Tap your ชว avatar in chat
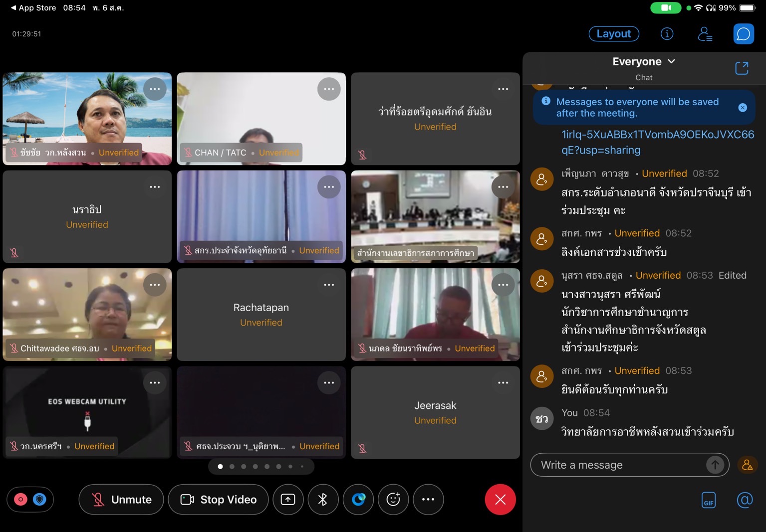 pyautogui.click(x=541, y=418)
